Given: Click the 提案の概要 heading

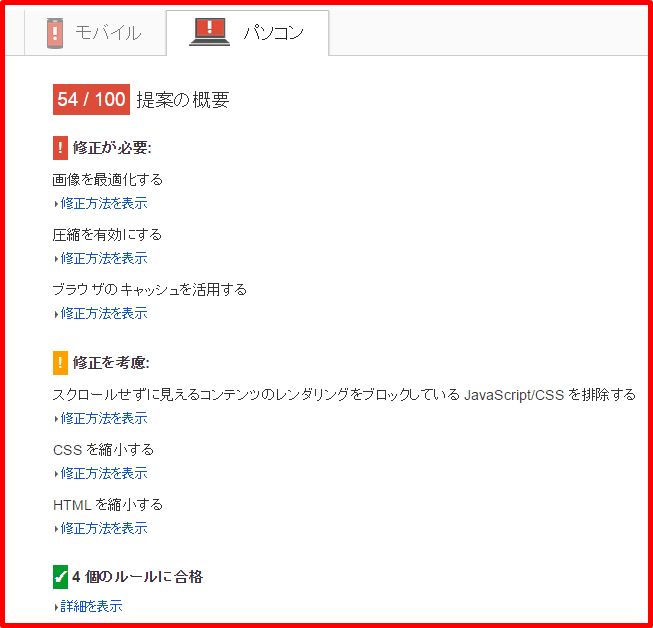Looking at the screenshot, I should click(x=183, y=100).
